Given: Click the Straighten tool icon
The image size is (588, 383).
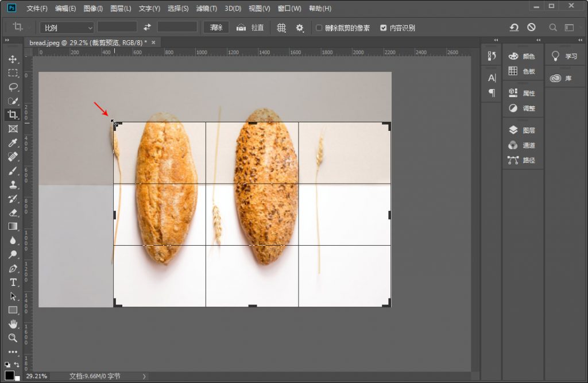Looking at the screenshot, I should [241, 28].
